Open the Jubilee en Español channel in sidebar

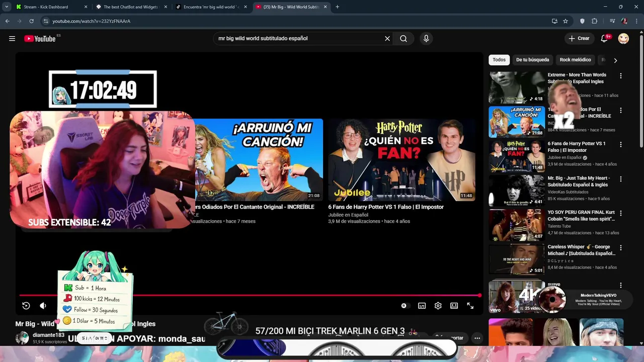point(565,157)
